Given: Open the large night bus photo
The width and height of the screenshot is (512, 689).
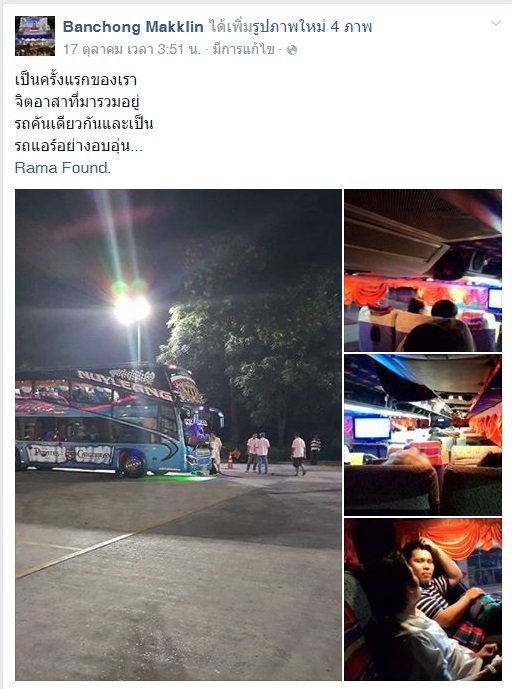Looking at the screenshot, I should tap(178, 435).
